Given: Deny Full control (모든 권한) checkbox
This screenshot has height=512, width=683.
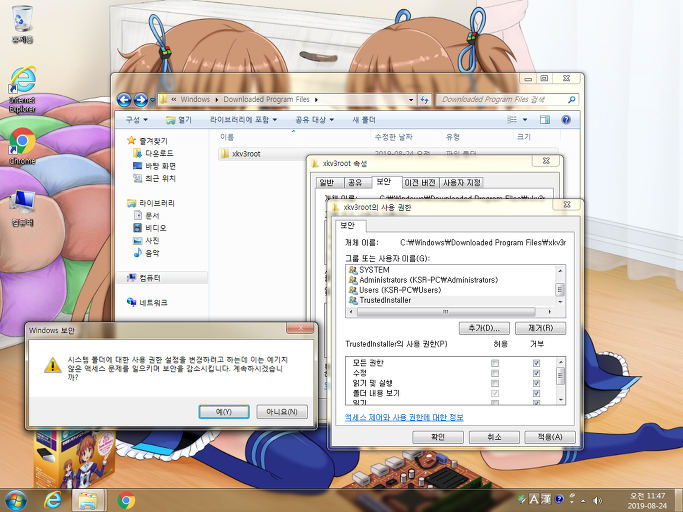Looking at the screenshot, I should (x=536, y=363).
